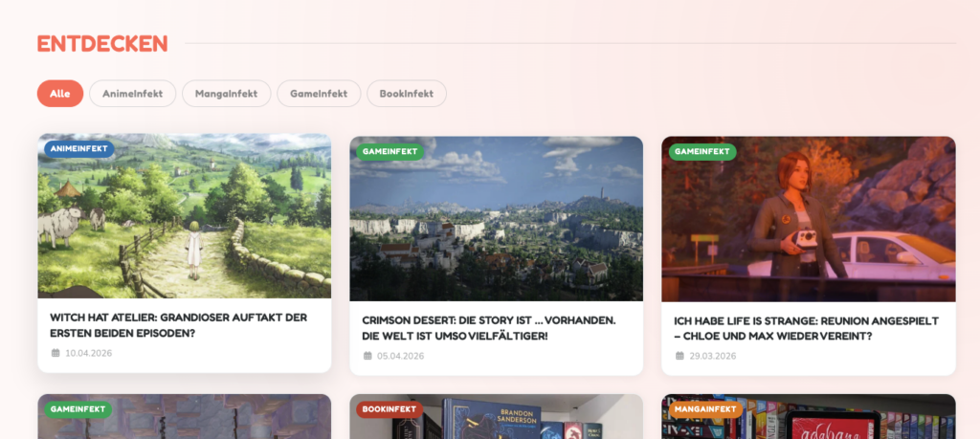Screen dimensions: 980x439
Task: Open the Life is Strange: Reunion article title
Action: [806, 328]
